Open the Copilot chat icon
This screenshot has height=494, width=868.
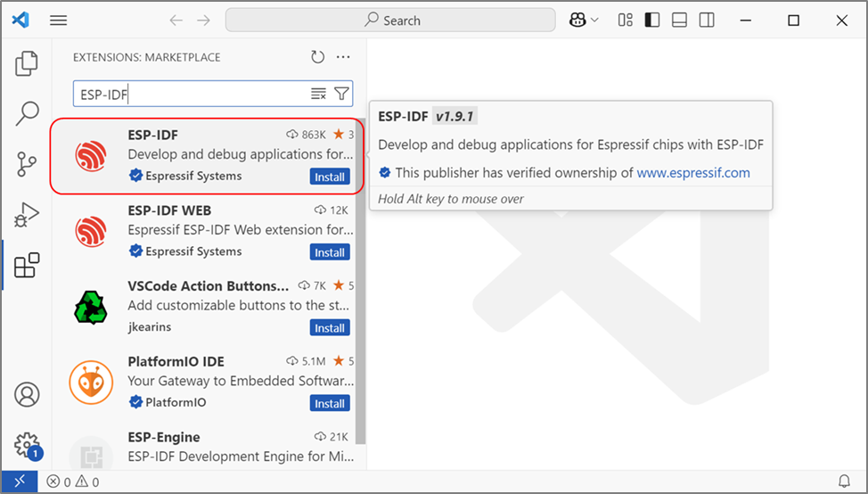click(577, 21)
